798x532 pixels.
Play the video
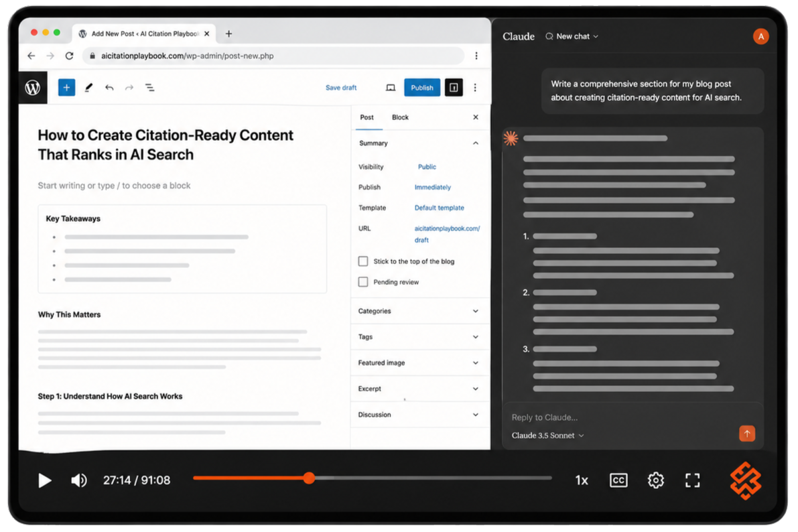point(45,480)
